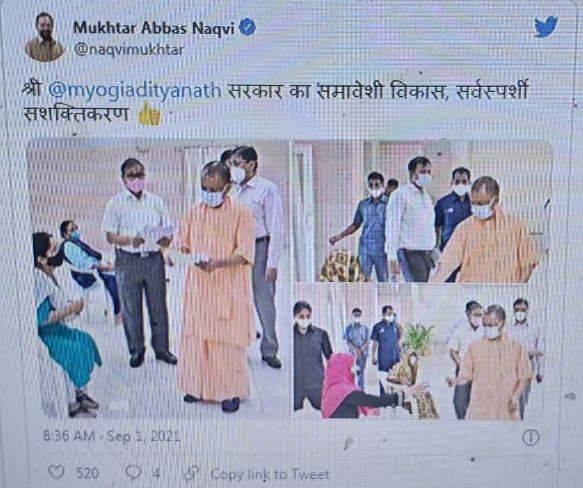Click the chain link icon
583x488 pixels.
point(192,473)
